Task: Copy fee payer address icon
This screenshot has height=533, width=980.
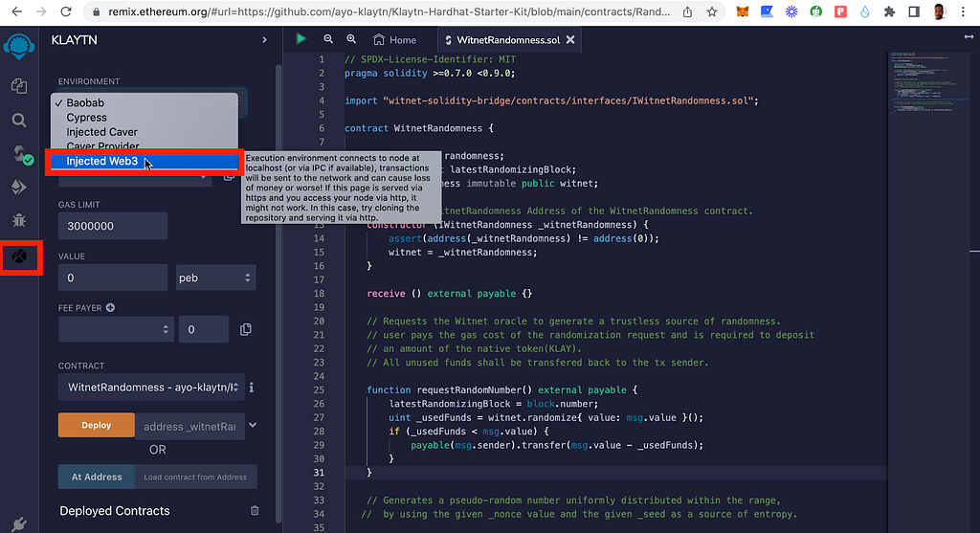Action: (246, 329)
